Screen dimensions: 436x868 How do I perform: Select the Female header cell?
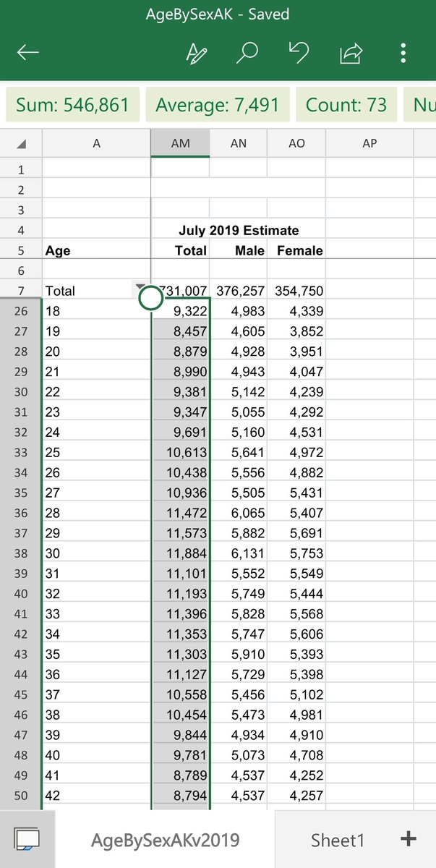click(x=296, y=250)
